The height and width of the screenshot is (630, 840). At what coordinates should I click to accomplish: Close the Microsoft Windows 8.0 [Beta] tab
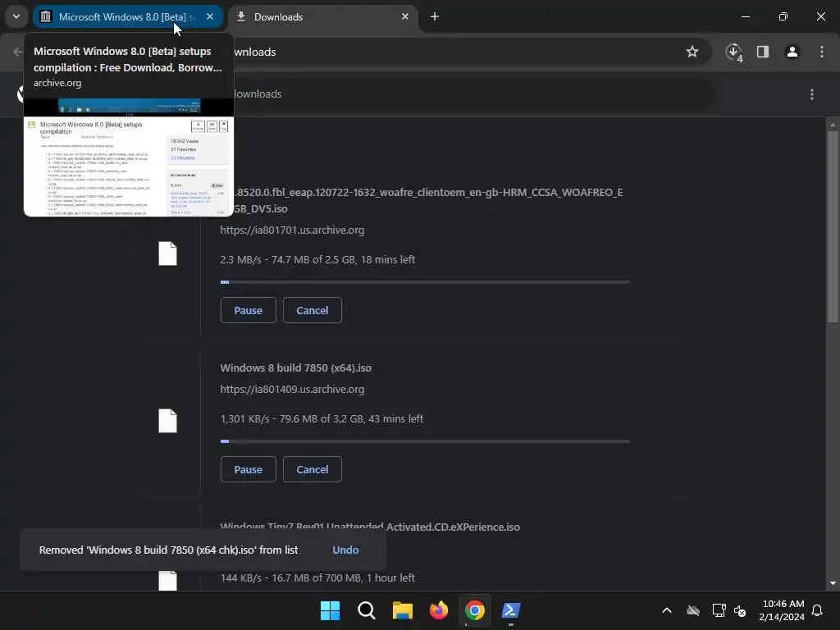210,16
